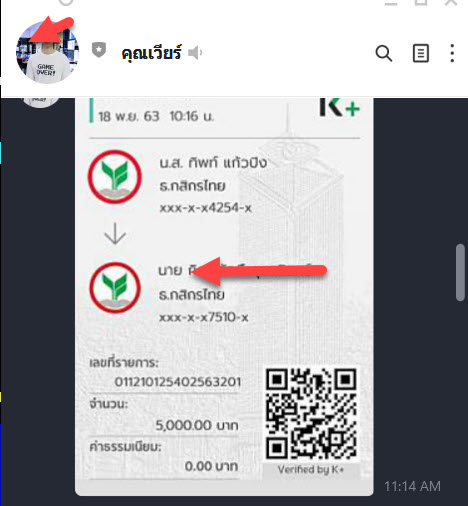
Task: Click sender account number xxx-x-x4254-x
Action: (x=205, y=208)
